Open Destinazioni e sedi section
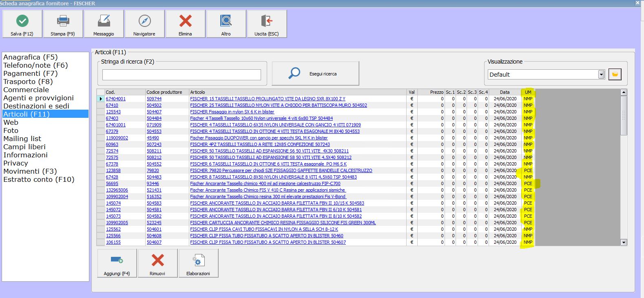 point(36,106)
